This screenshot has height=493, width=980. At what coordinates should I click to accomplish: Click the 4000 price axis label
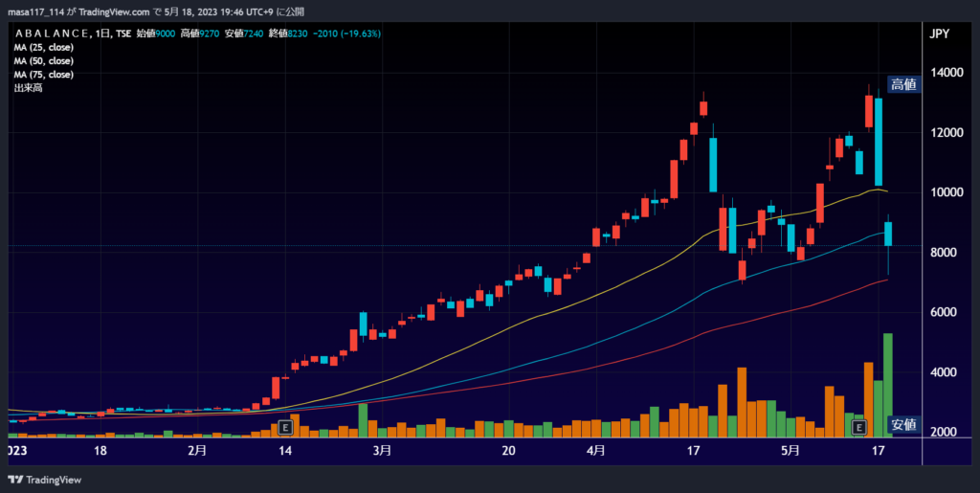point(943,372)
